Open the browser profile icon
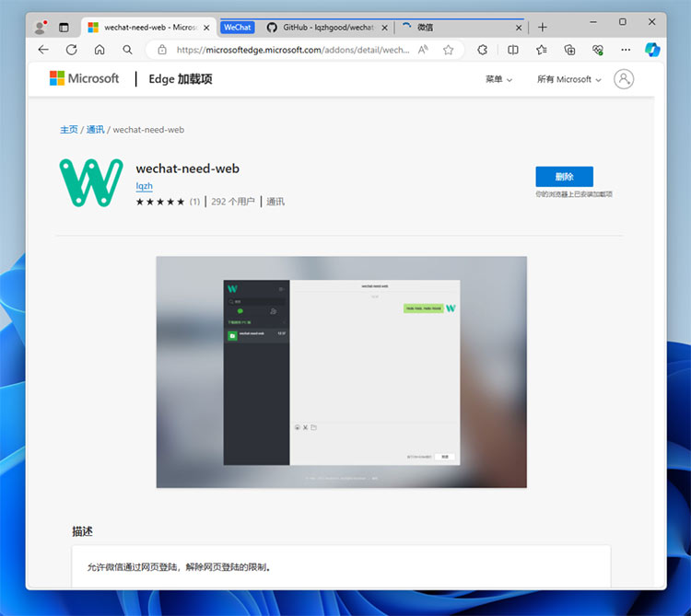This screenshot has height=616, width=691. [41, 28]
